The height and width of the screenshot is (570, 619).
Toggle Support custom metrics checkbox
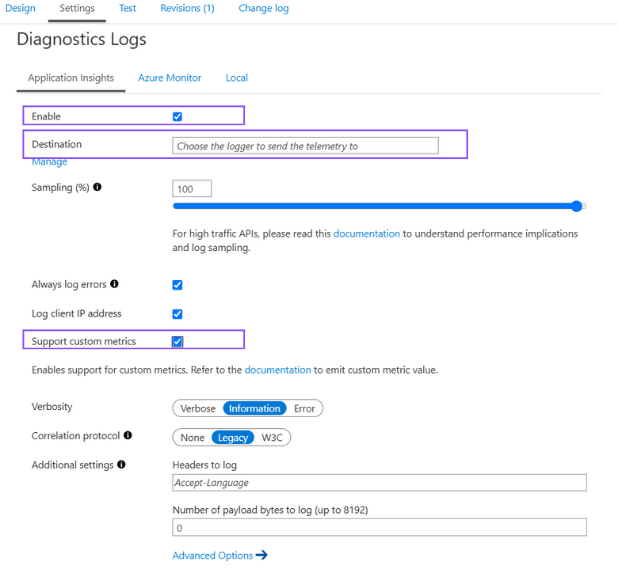(x=177, y=341)
